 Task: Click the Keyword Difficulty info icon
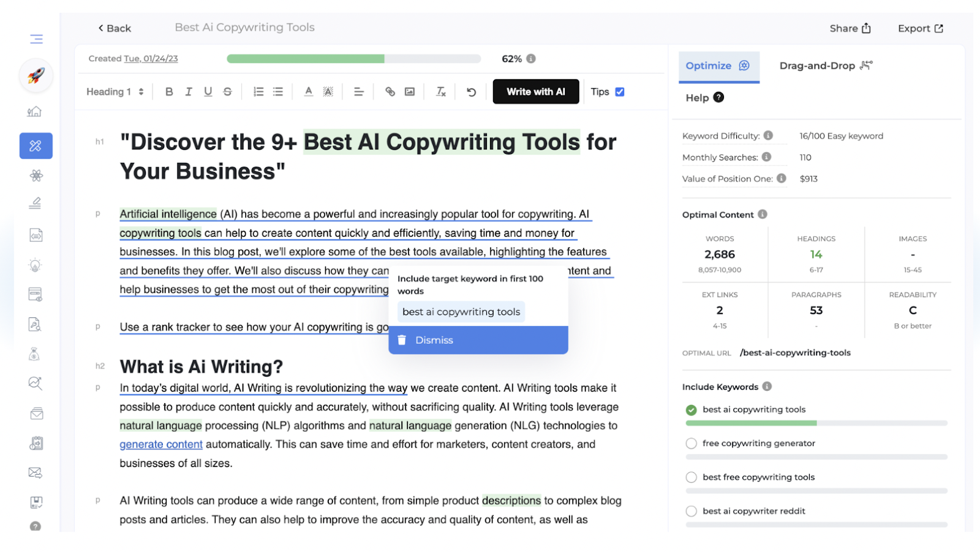point(768,135)
